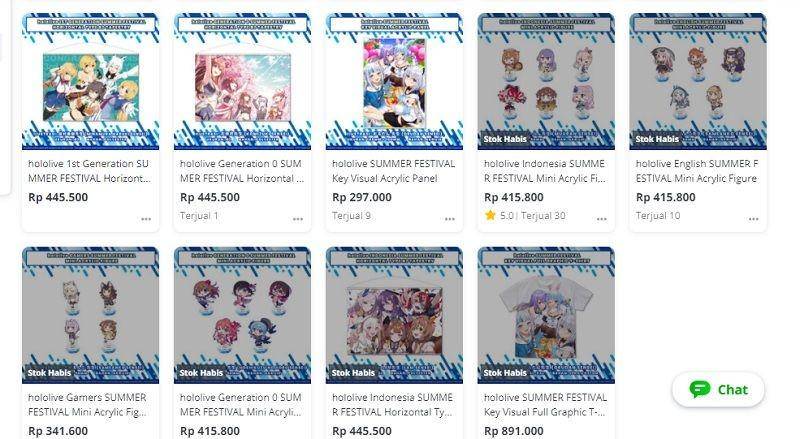Viewport: 800px width, 439px height.
Task: Open hololive Gamers SUMMER FESTIVAL title link
Action: pos(88,405)
